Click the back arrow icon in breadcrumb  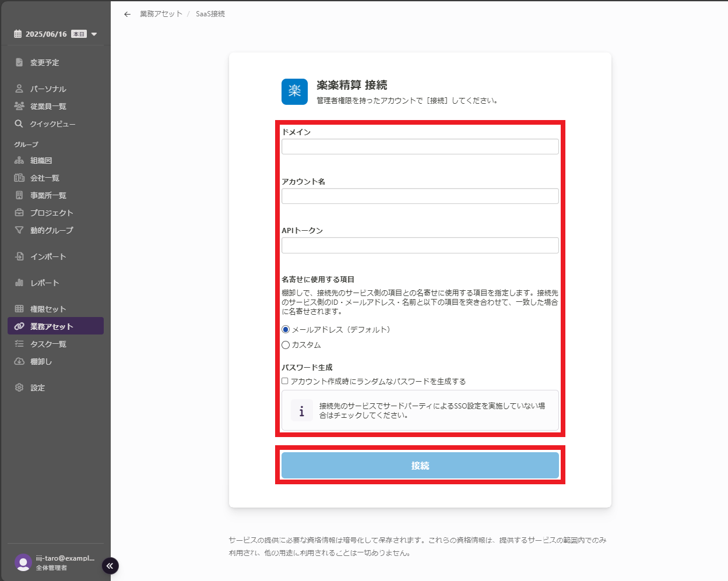click(127, 14)
